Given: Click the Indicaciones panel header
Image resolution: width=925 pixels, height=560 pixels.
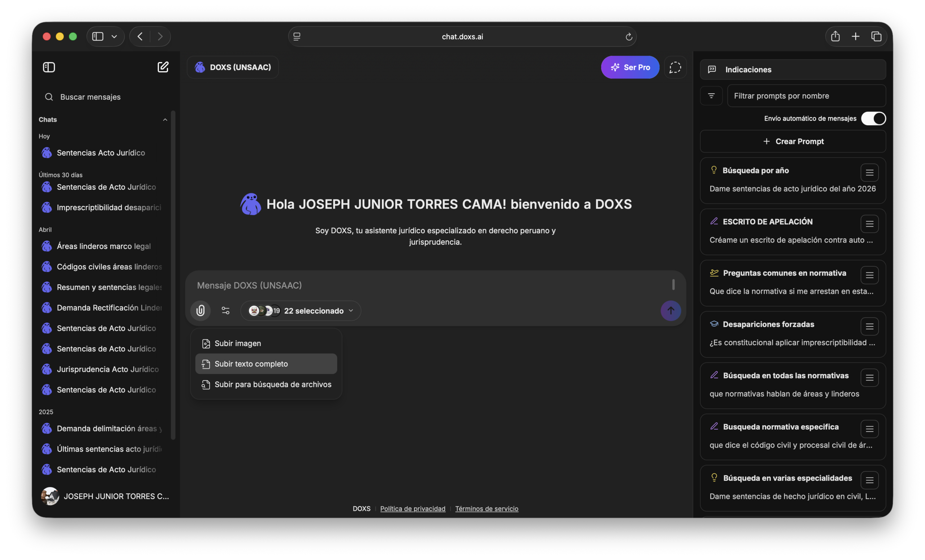Looking at the screenshot, I should pos(793,69).
